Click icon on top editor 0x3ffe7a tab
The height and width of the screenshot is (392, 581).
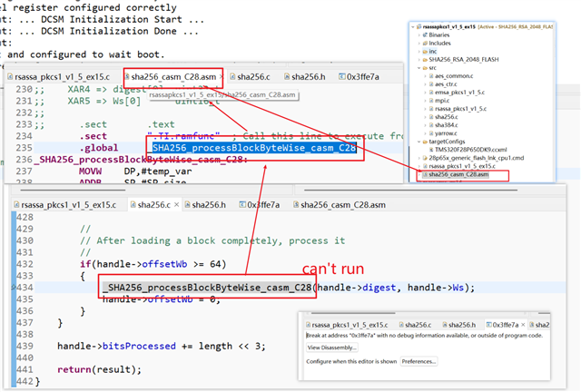[342, 76]
